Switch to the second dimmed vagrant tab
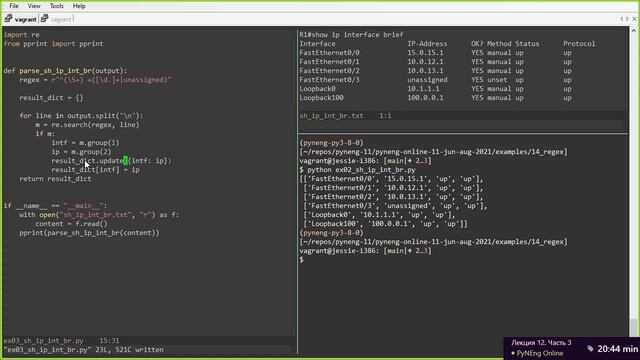The width and height of the screenshot is (640, 360). tap(61, 19)
